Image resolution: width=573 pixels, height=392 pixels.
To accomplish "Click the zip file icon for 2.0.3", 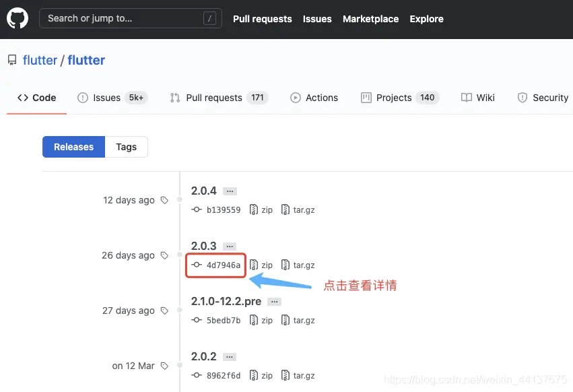I will coord(254,265).
